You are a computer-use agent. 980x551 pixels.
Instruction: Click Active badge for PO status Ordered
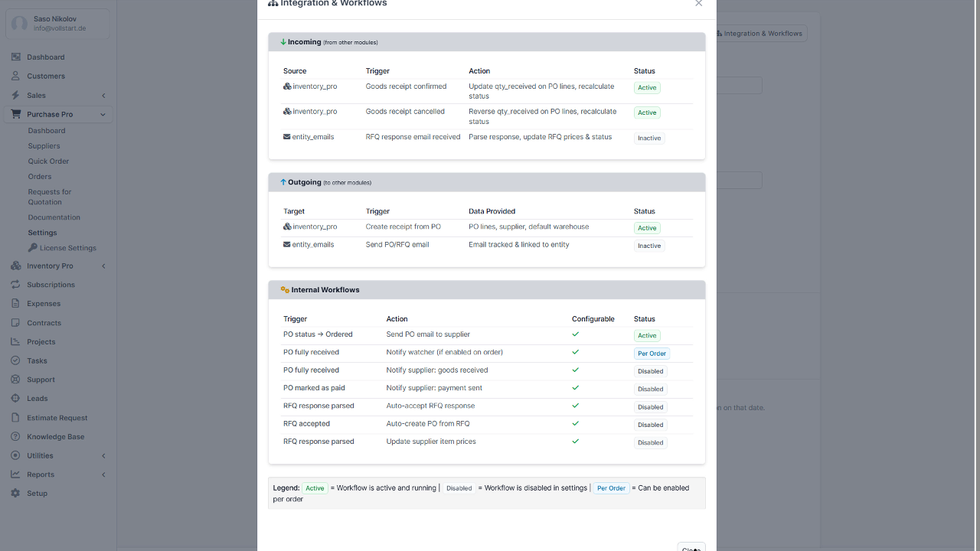pyautogui.click(x=647, y=336)
